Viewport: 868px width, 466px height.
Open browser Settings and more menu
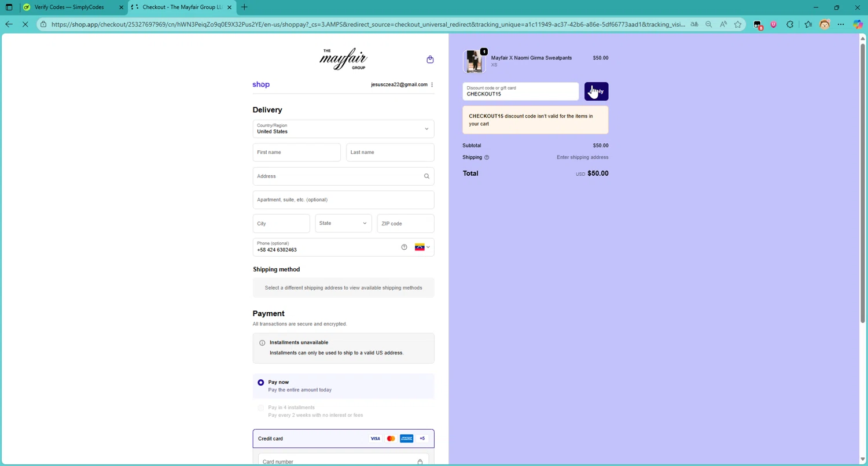[841, 24]
